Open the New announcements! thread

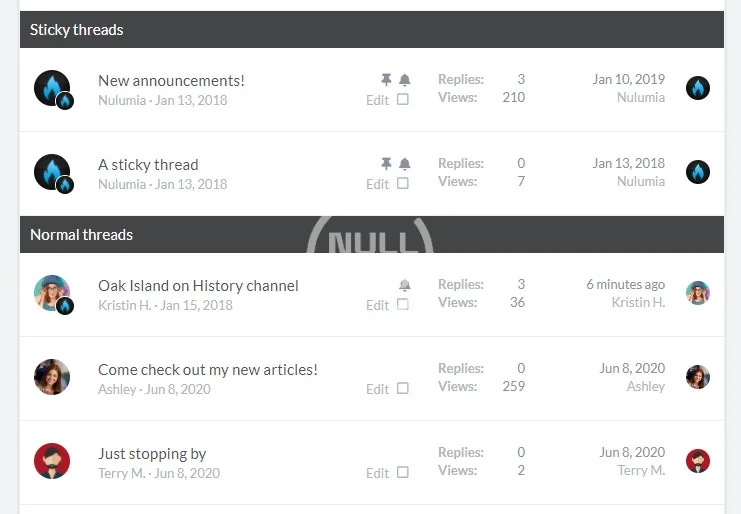(x=171, y=80)
